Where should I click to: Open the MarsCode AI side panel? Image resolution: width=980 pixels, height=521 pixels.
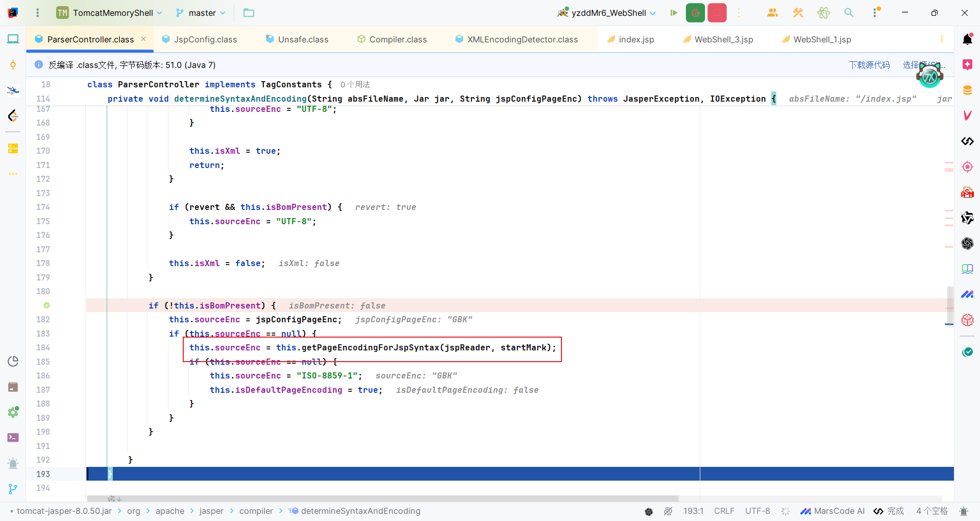click(967, 294)
